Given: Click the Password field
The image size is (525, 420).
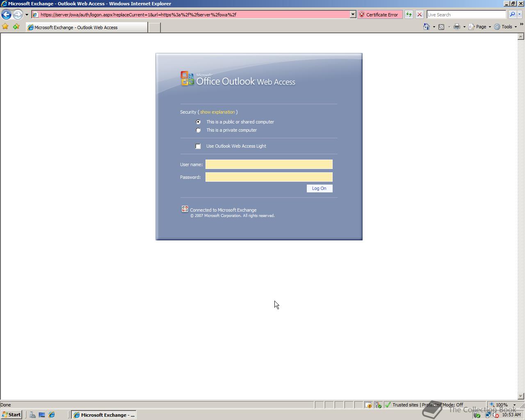Looking at the screenshot, I should tap(269, 177).
